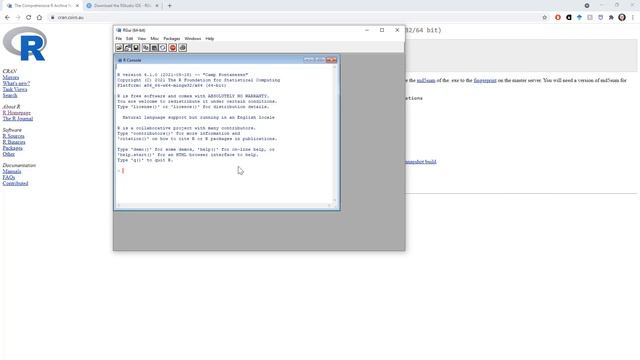The image size is (640, 360).
Task: Click the R logo on CRAN page
Action: coord(25,44)
